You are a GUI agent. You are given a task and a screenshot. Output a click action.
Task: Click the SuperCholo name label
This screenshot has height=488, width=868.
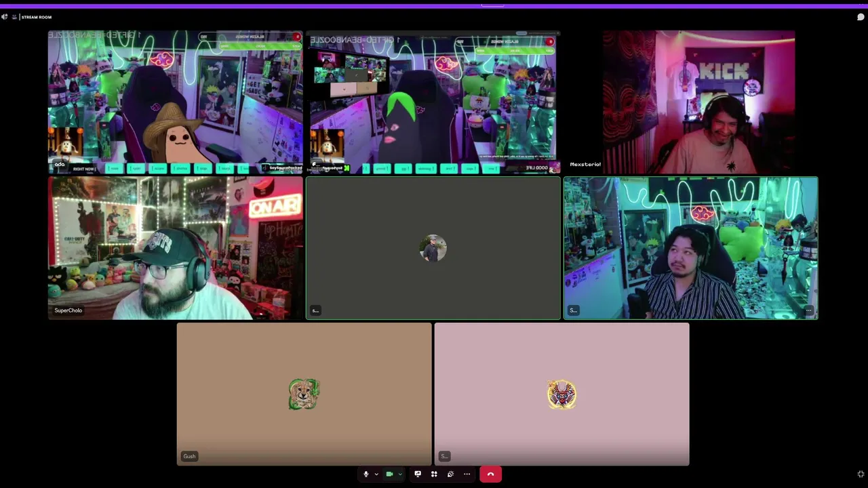68,310
